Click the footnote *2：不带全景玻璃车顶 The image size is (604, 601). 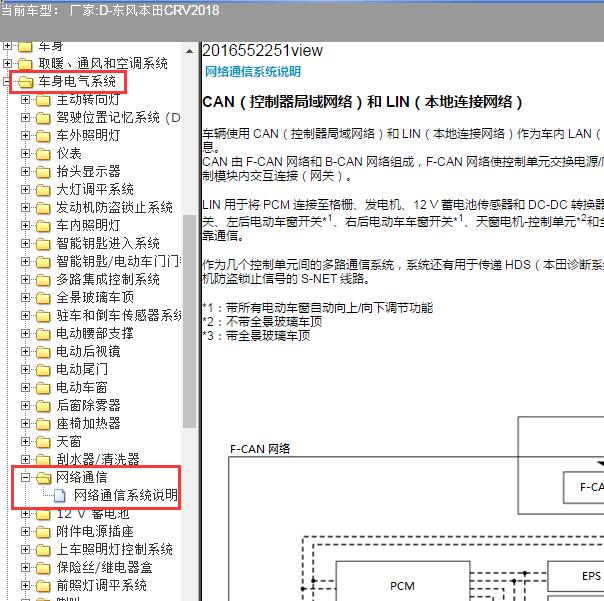pyautogui.click(x=262, y=322)
